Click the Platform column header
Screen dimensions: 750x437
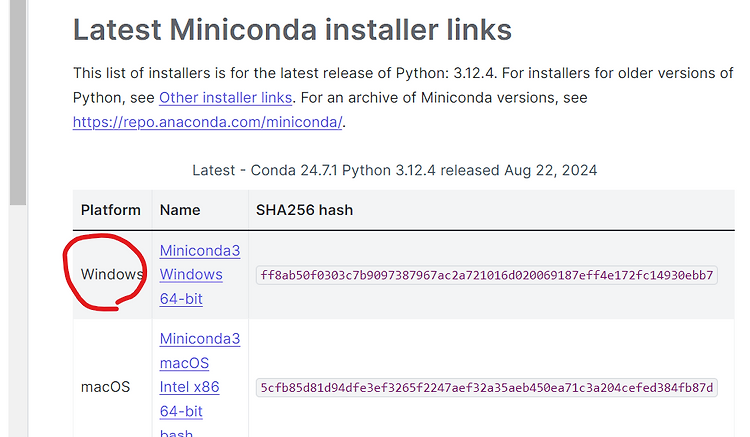110,210
